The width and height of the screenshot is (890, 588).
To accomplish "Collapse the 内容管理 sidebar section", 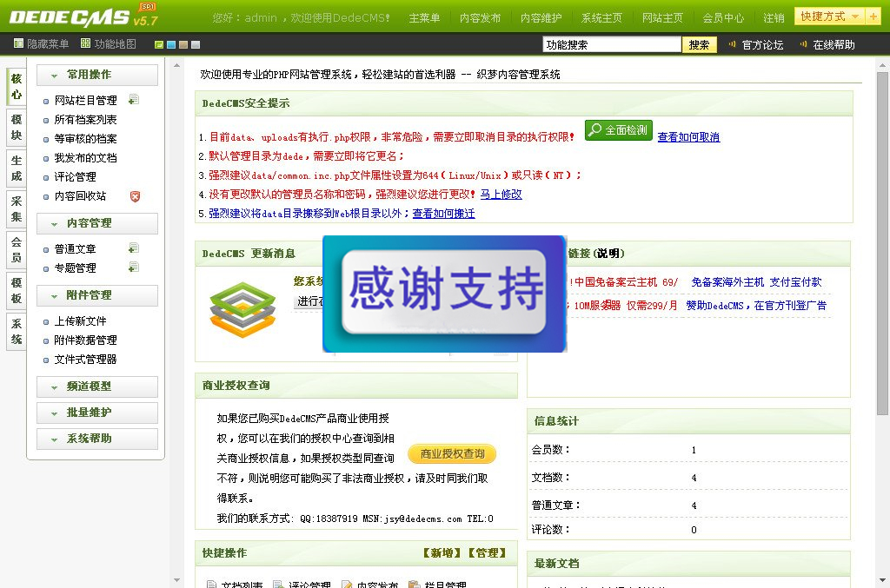I will pos(97,223).
